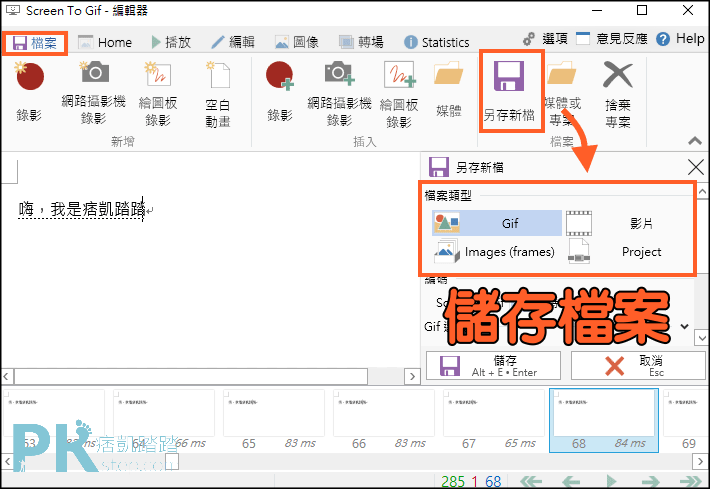Click the play button in status bar
This screenshot has width=710, height=489.
pos(611,481)
